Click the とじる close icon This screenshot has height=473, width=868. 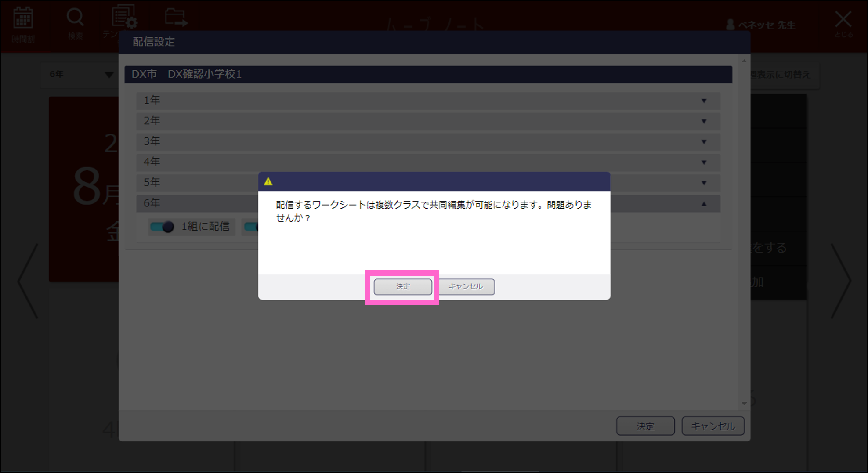(844, 19)
